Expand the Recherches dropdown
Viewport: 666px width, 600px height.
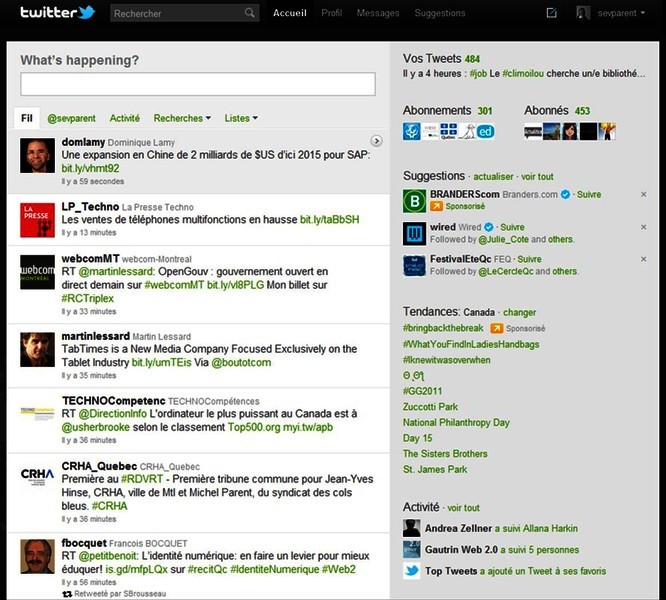coord(182,118)
